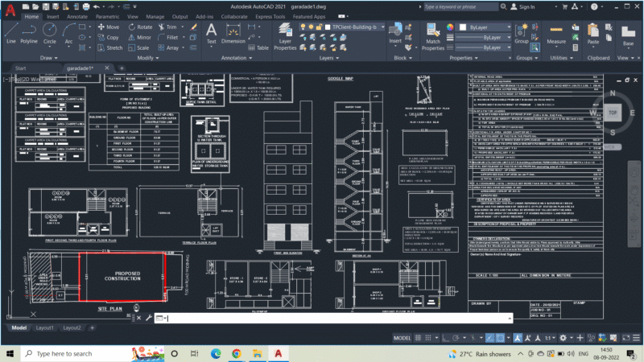Click the white layer color swatch in Layers
Image resolution: width=644 pixels, height=362 pixels.
tap(328, 27)
